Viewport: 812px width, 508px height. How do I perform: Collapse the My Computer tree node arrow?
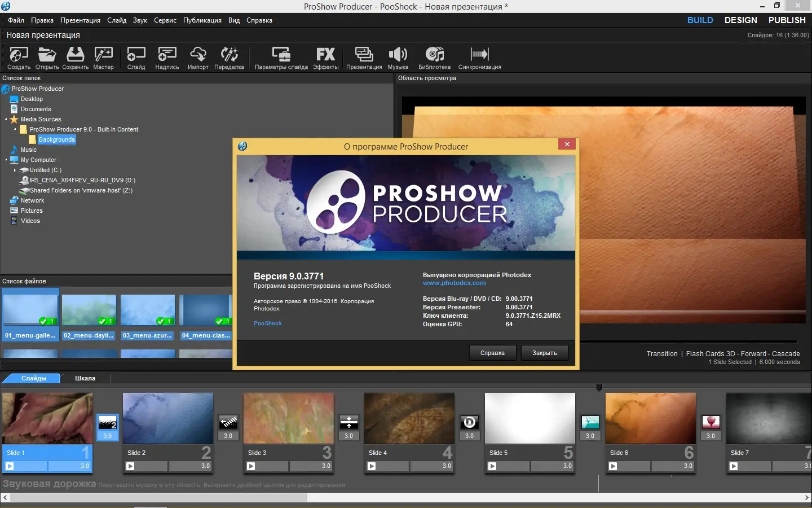pos(6,160)
